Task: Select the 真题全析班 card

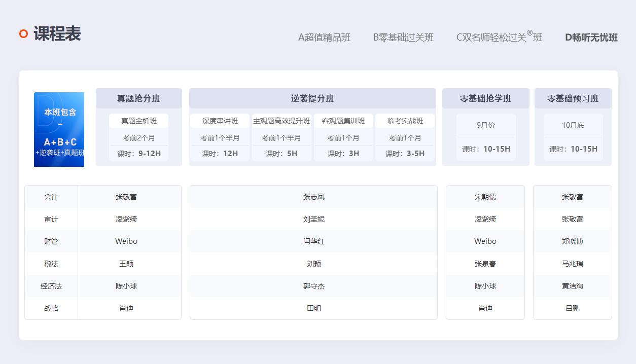Action: (x=138, y=121)
